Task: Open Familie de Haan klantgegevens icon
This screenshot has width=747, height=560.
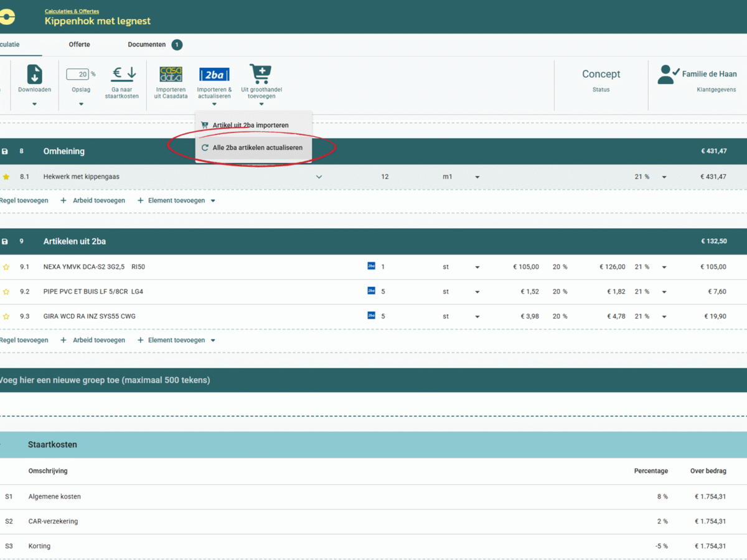Action: (668, 75)
